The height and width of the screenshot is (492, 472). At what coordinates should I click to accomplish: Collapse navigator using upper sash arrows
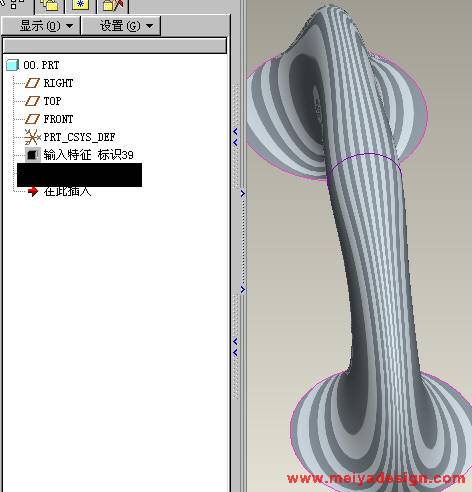[x=235, y=137]
